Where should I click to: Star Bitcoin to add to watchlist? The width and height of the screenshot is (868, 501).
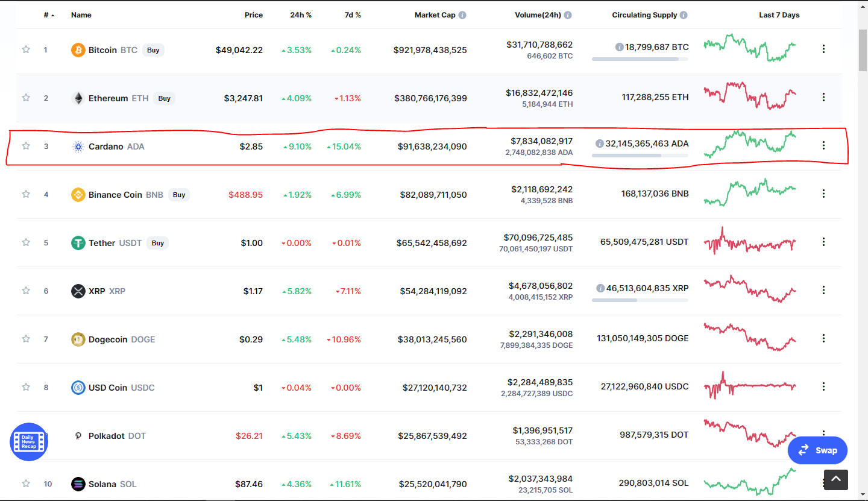(26, 49)
